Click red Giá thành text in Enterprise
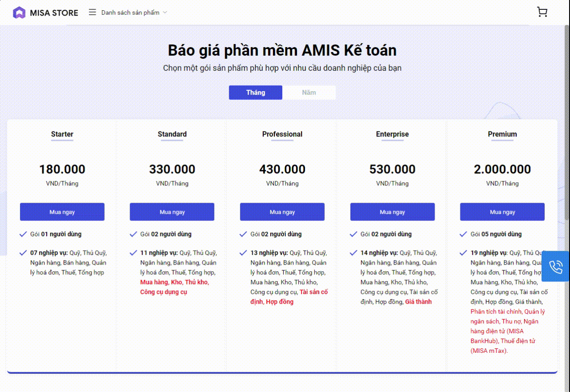Viewport: 570px width, 392px height. click(x=418, y=302)
